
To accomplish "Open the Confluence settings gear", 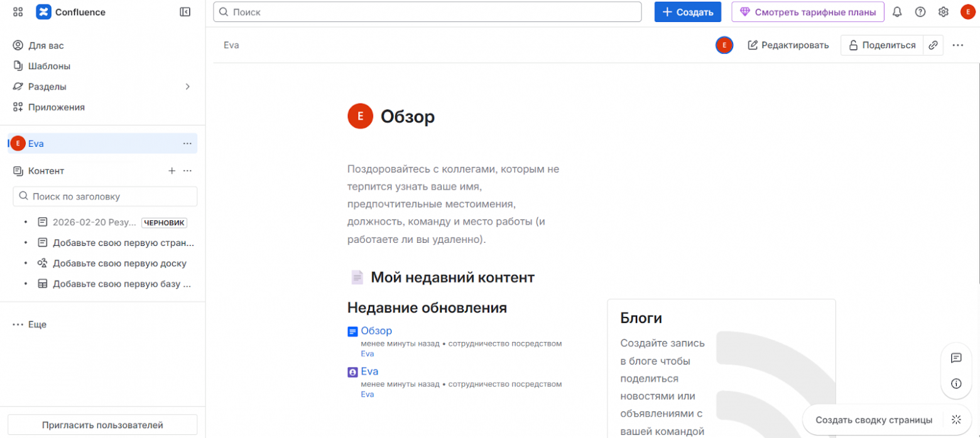I will point(943,11).
